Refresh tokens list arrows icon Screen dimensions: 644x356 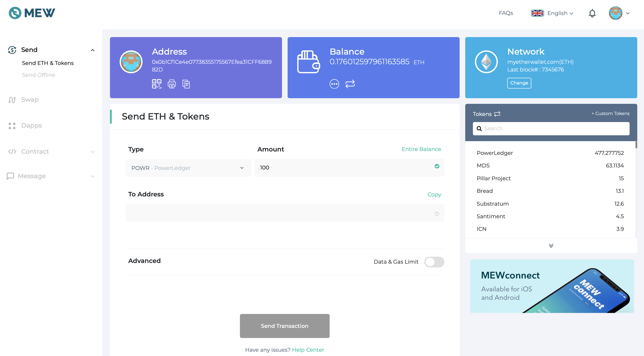[x=497, y=114]
